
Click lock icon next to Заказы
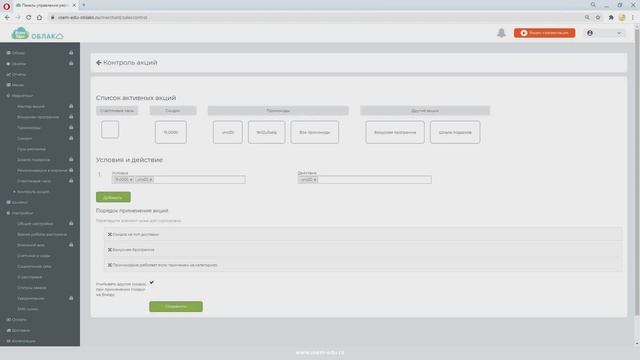tap(71, 63)
